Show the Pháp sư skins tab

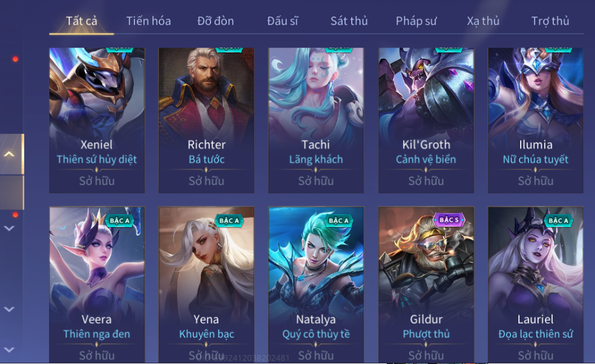tap(416, 21)
